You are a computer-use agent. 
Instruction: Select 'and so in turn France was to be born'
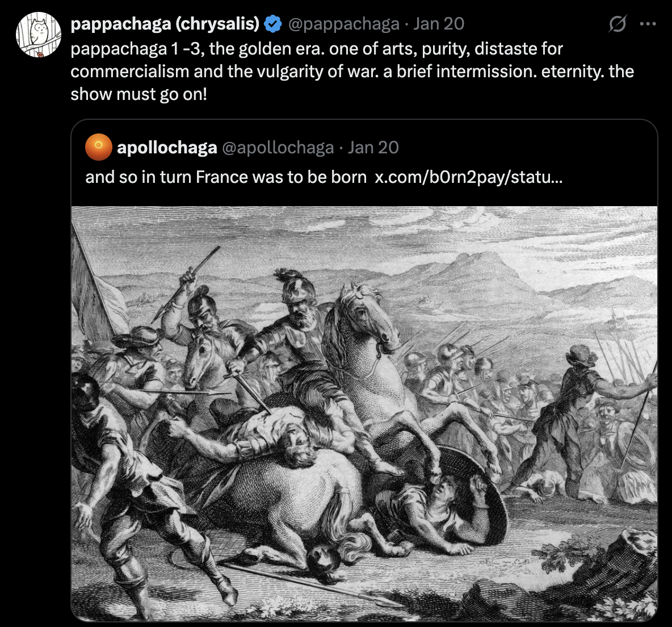coord(226,177)
